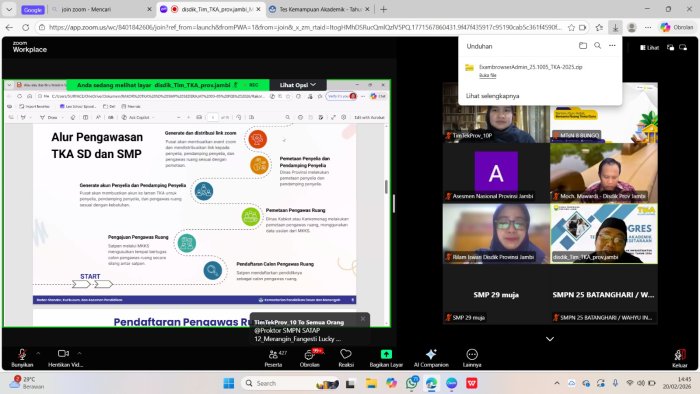Select disdik_Tim_TKA_provjambi video tile
Viewport: 700px width, 394px height.
[604, 234]
